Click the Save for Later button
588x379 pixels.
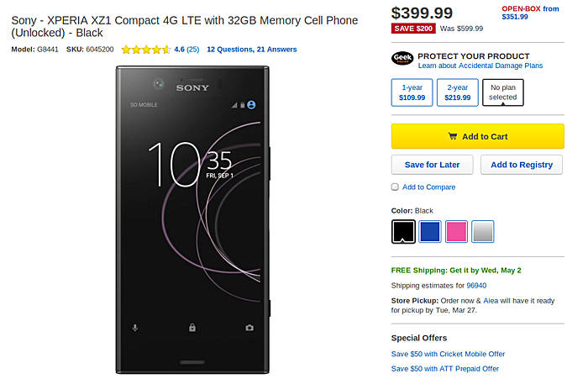click(x=433, y=165)
